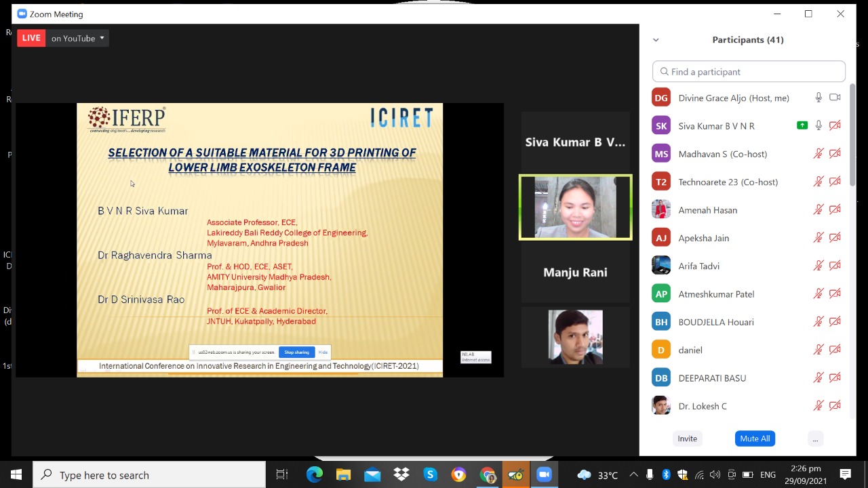Screen dimensions: 868x488
Task: Open the weather widget showing 33°C
Action: point(597,474)
